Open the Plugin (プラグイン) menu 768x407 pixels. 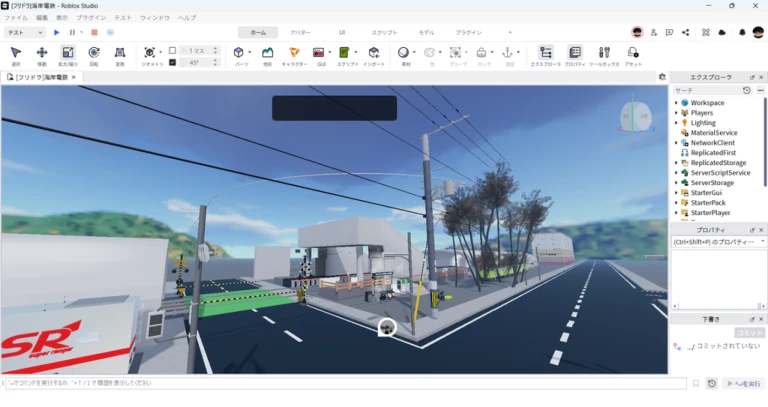pyautogui.click(x=91, y=18)
